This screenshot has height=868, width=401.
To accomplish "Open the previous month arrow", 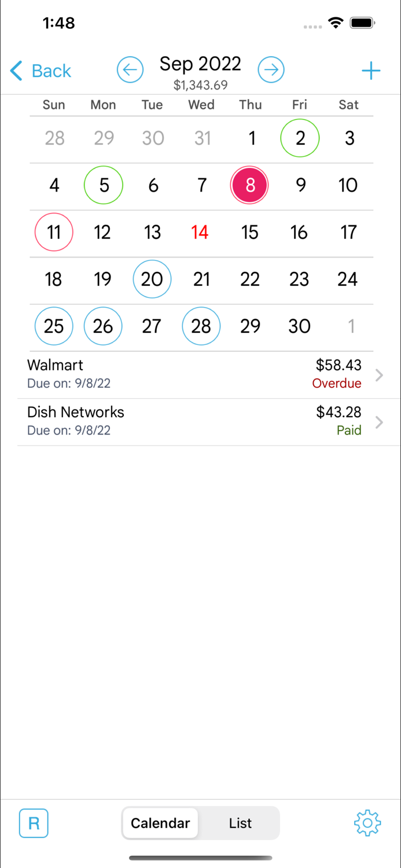I will coord(130,69).
